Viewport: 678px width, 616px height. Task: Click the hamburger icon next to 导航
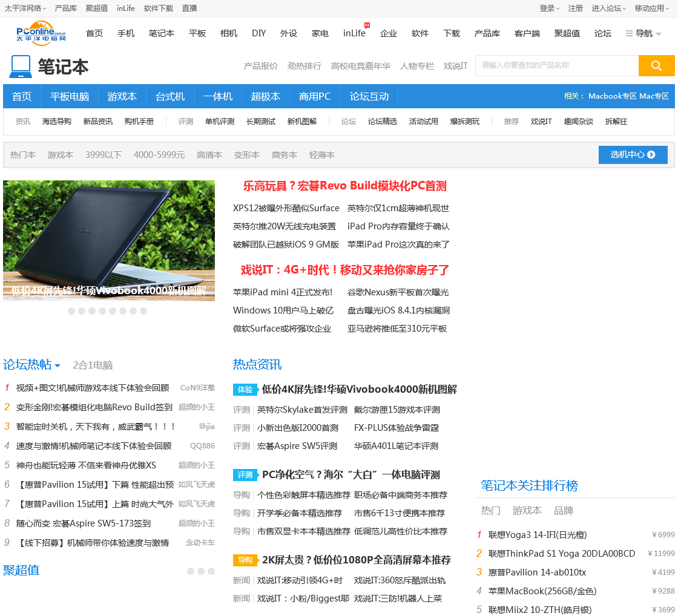(629, 33)
